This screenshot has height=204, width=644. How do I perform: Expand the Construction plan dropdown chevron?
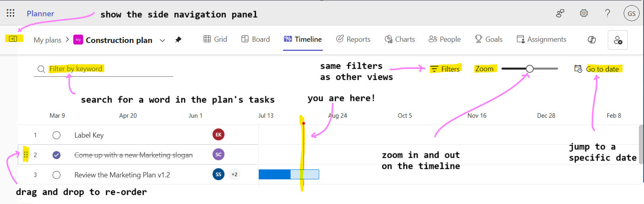[162, 40]
